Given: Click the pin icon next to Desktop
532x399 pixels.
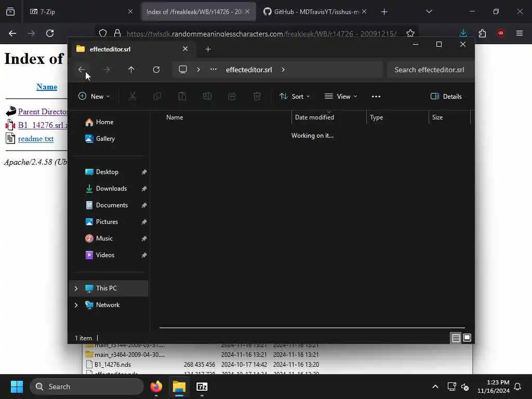Looking at the screenshot, I should click(144, 172).
